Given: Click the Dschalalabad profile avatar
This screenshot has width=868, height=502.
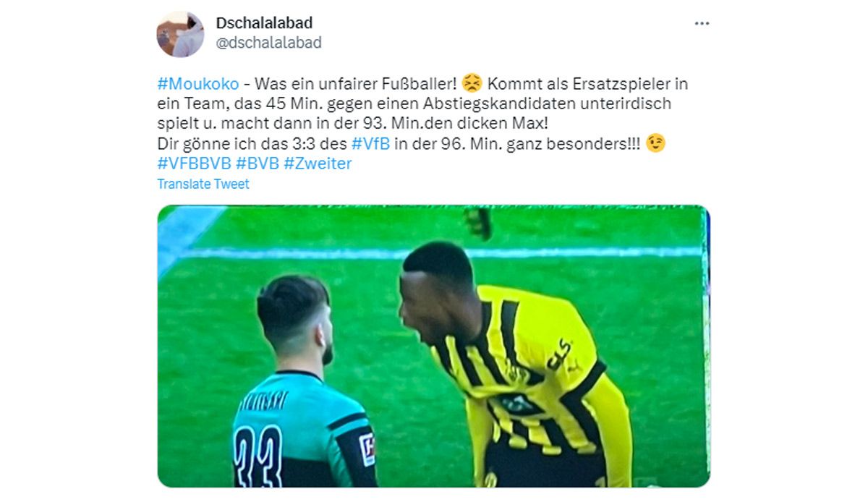Looking at the screenshot, I should (x=180, y=34).
